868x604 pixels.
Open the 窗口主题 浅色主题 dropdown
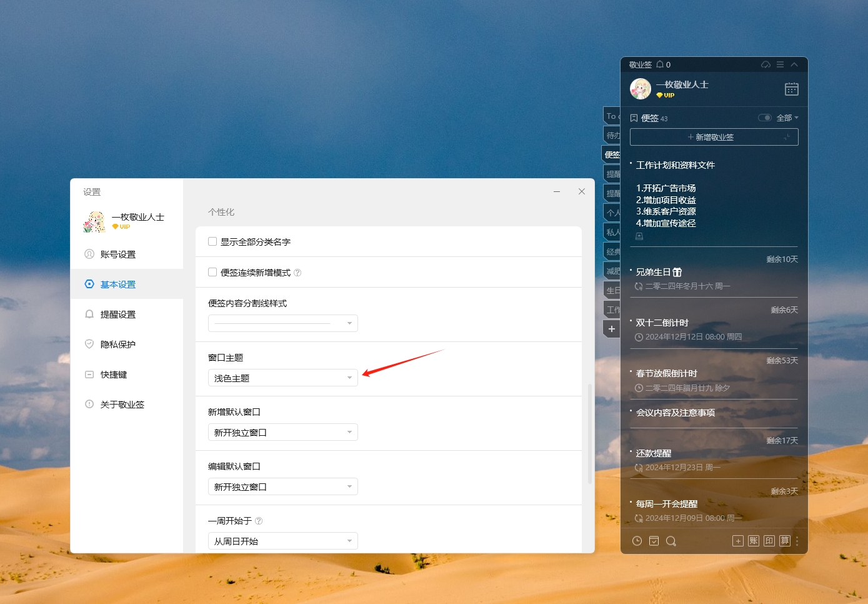coord(282,378)
